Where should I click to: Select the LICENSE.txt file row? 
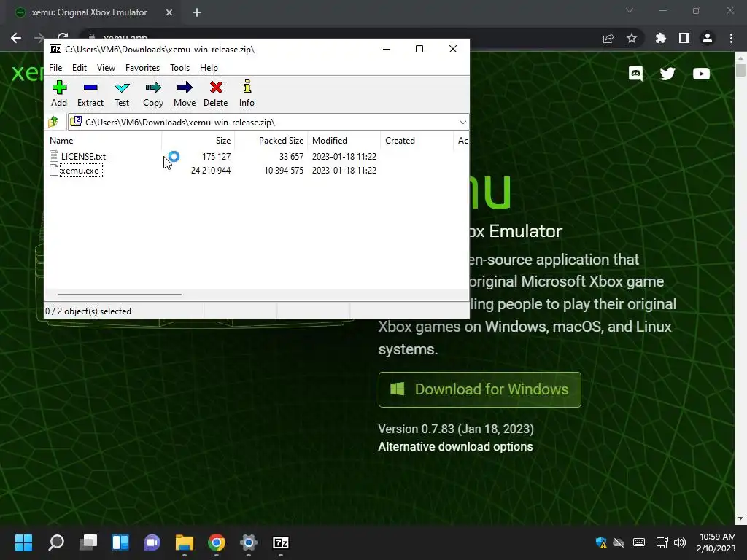coord(257,156)
